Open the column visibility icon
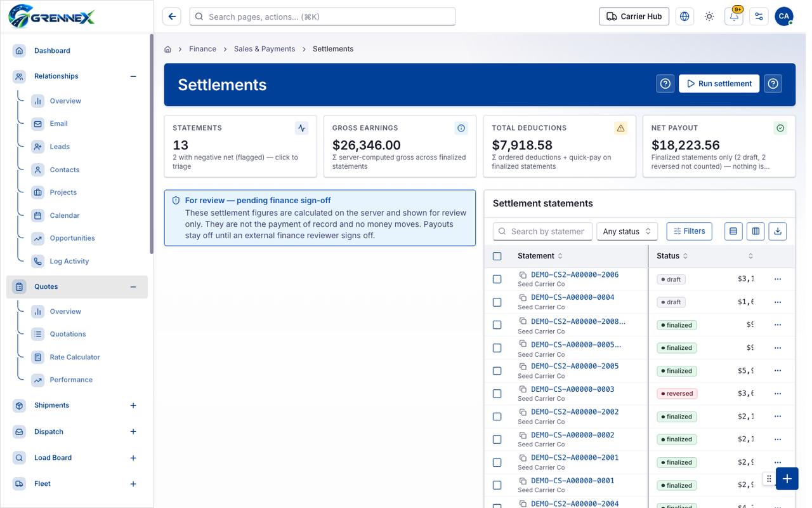This screenshot has width=812, height=508. coord(756,231)
